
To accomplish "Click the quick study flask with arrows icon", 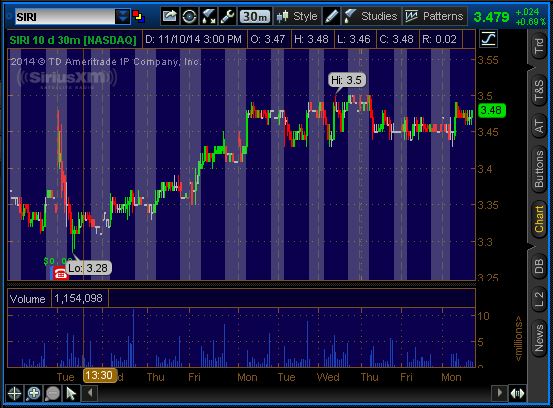I will click(208, 17).
